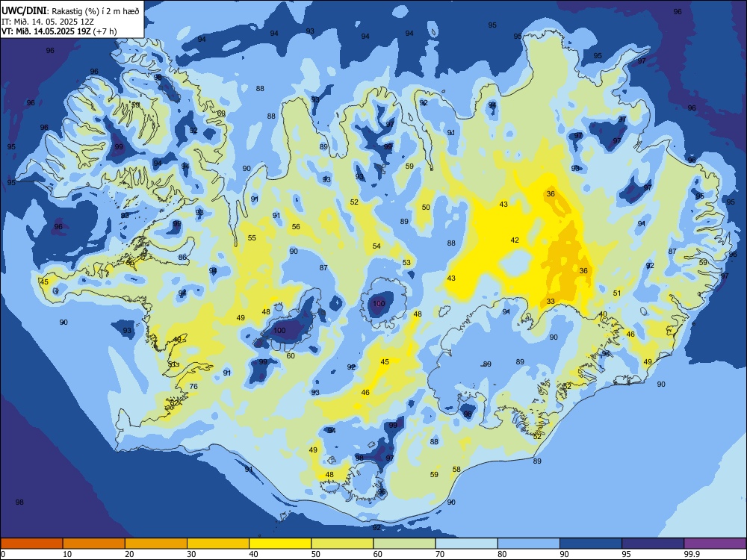Pick the light green 60–70 legend swatch
Image resolution: width=747 pixels, height=560 pixels.
[404, 544]
